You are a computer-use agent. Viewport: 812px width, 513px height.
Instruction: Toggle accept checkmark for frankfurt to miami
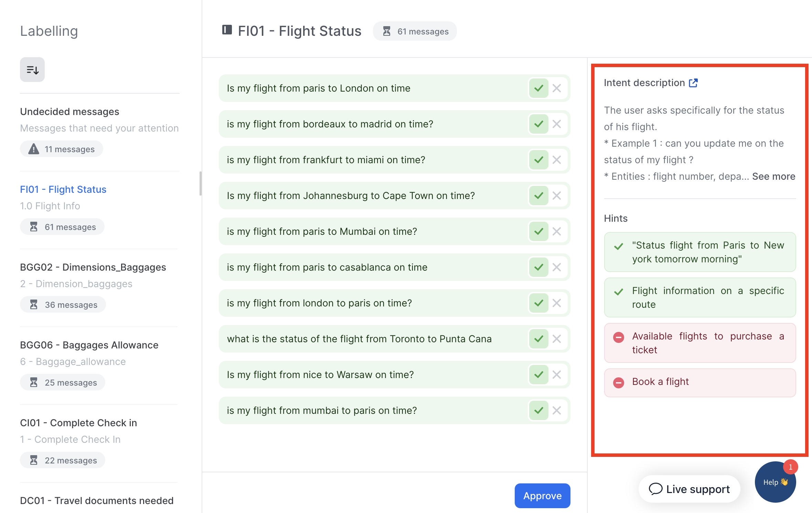pos(538,160)
